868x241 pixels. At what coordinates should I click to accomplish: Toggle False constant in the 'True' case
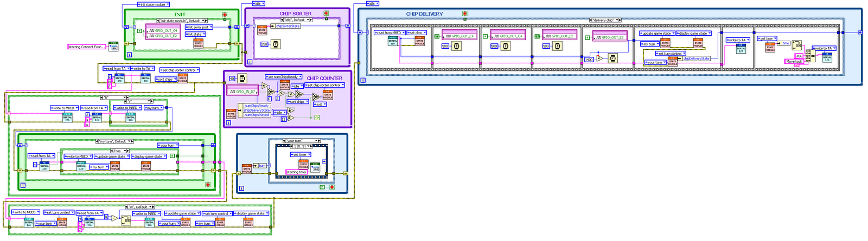pos(172,156)
